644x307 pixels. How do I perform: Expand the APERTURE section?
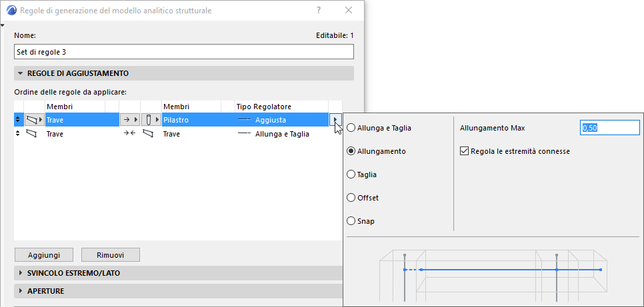[179, 291]
